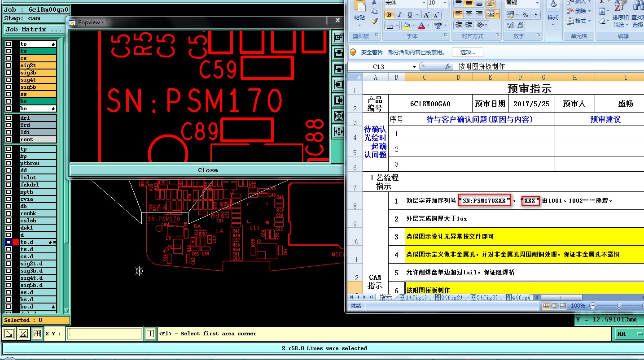This screenshot has width=644, height=360.
Task: Toggle the checkbox for layer ss.d
Action: [x=9, y=292]
